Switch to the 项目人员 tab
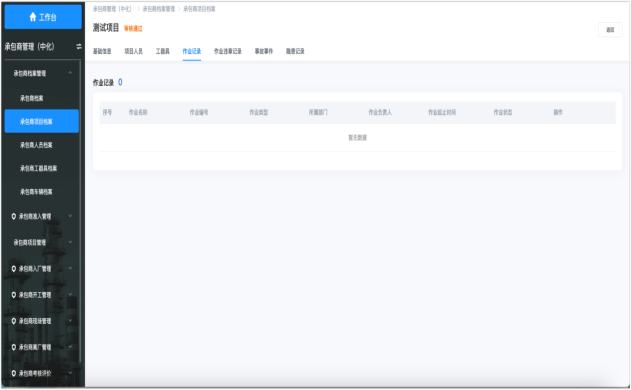This screenshot has height=390, width=631. click(x=134, y=51)
